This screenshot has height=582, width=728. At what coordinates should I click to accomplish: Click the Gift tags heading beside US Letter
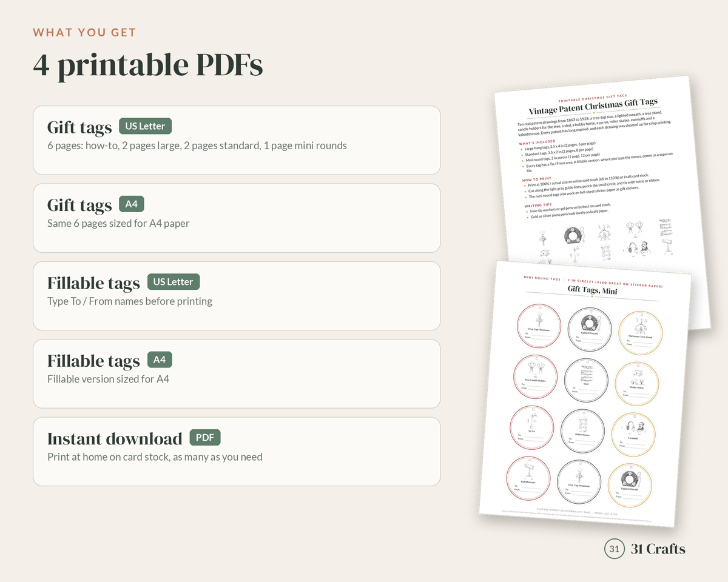(79, 127)
